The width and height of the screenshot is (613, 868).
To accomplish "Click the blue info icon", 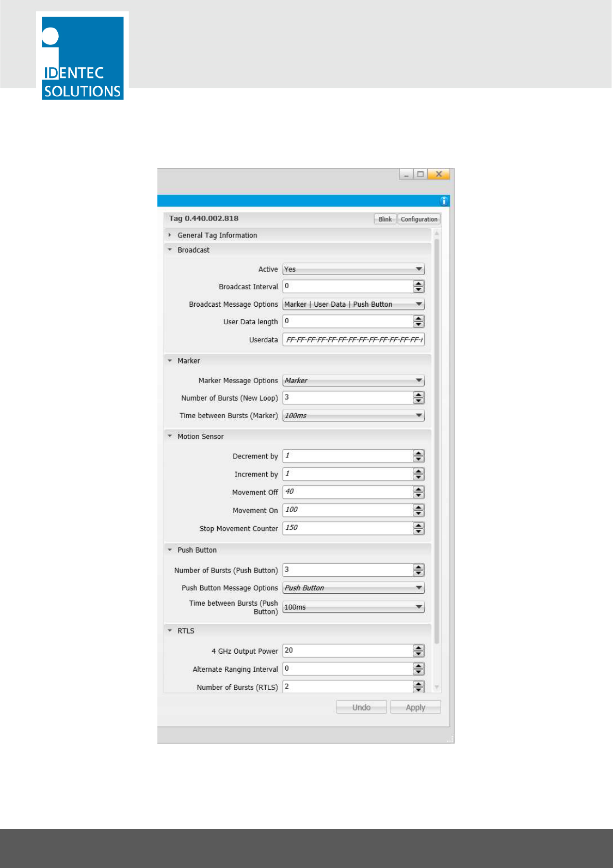I will click(x=444, y=201).
